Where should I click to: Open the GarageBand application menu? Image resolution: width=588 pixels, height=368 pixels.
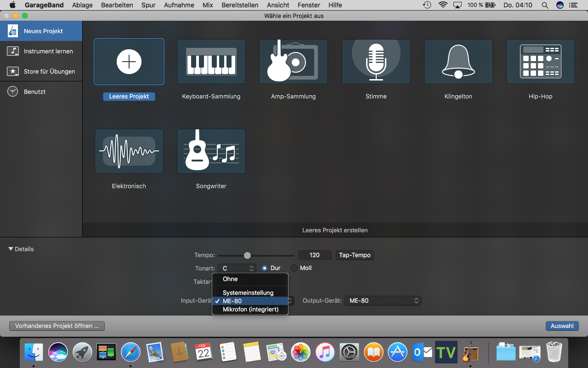45,5
